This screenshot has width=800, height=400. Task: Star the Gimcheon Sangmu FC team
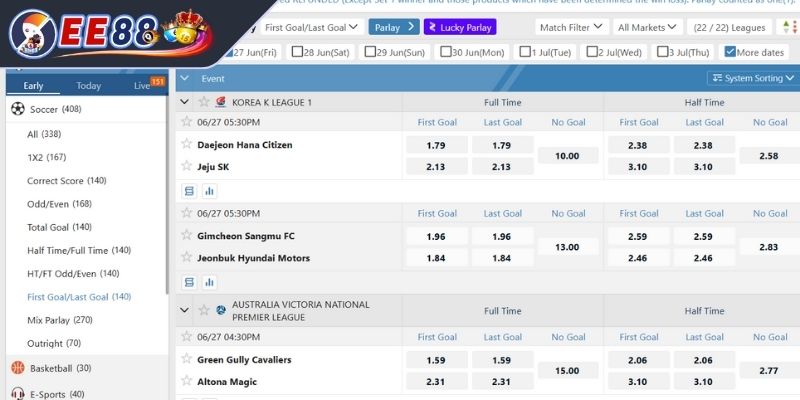(187, 235)
